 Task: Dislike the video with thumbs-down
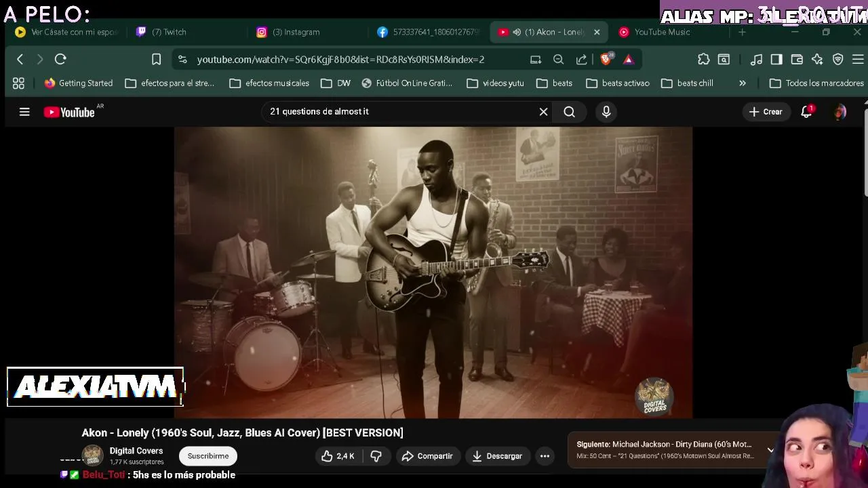point(376,456)
